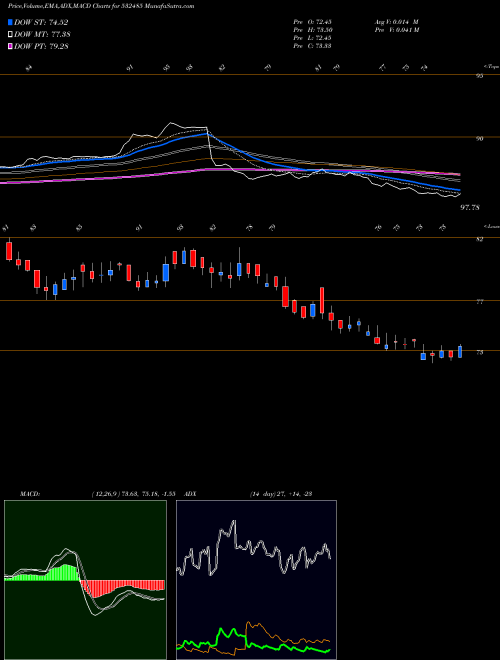Click the Pre L: 72.45 value
This screenshot has height=660, width=500.
[x=312, y=38]
